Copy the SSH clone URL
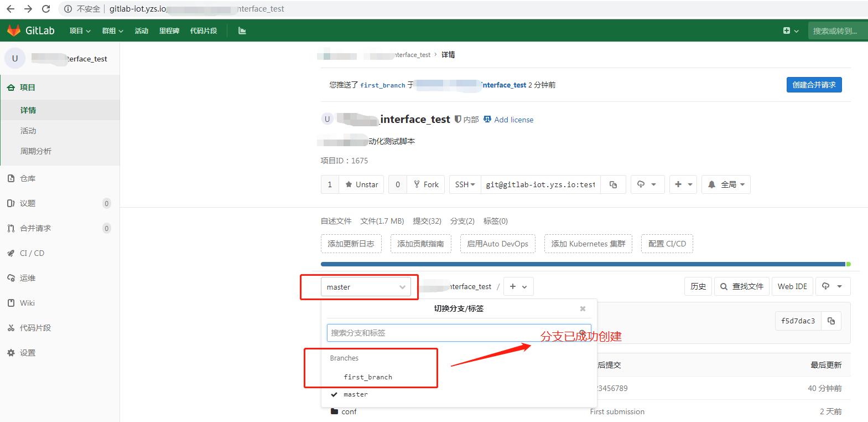 point(613,184)
